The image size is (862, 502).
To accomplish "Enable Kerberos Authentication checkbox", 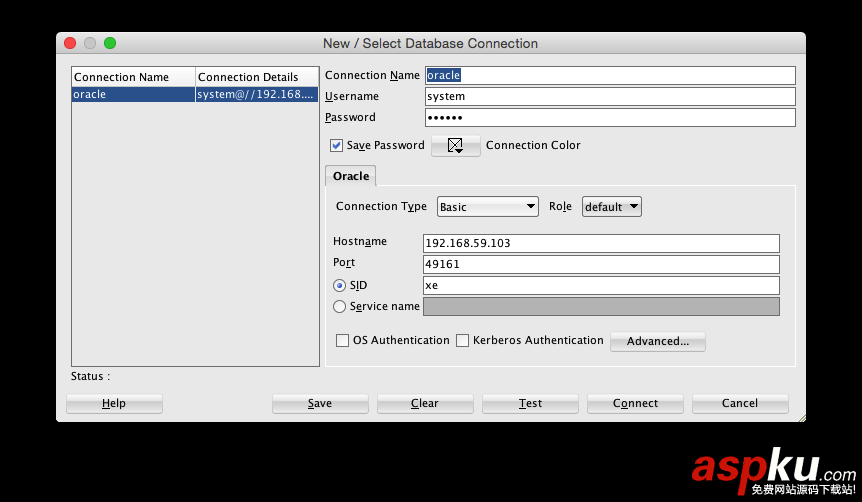I will [x=463, y=340].
